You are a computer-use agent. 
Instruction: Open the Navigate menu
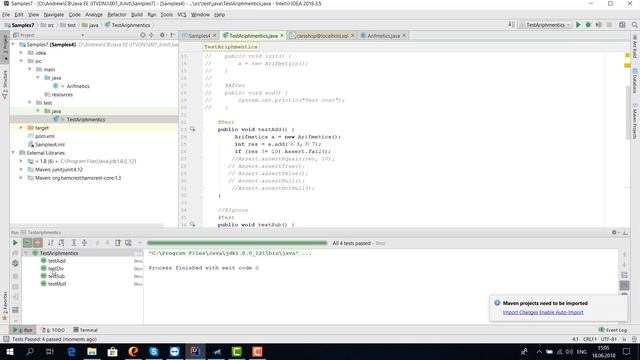click(x=54, y=14)
